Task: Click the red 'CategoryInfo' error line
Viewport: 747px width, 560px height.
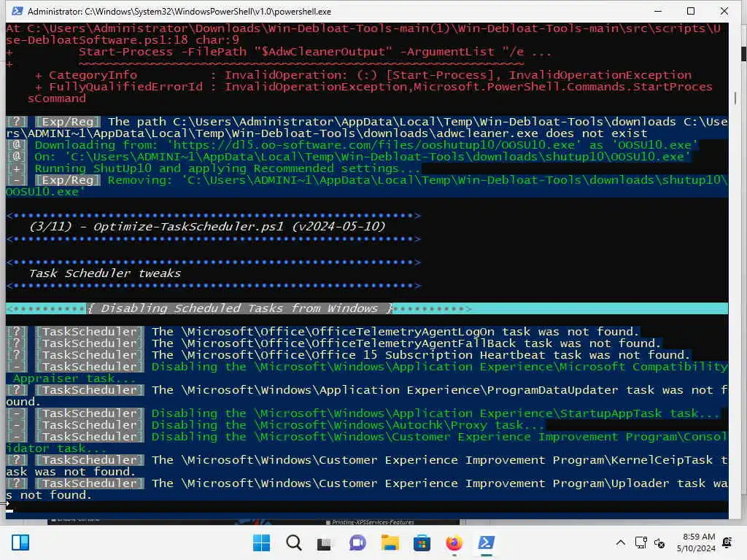Action: (x=363, y=75)
